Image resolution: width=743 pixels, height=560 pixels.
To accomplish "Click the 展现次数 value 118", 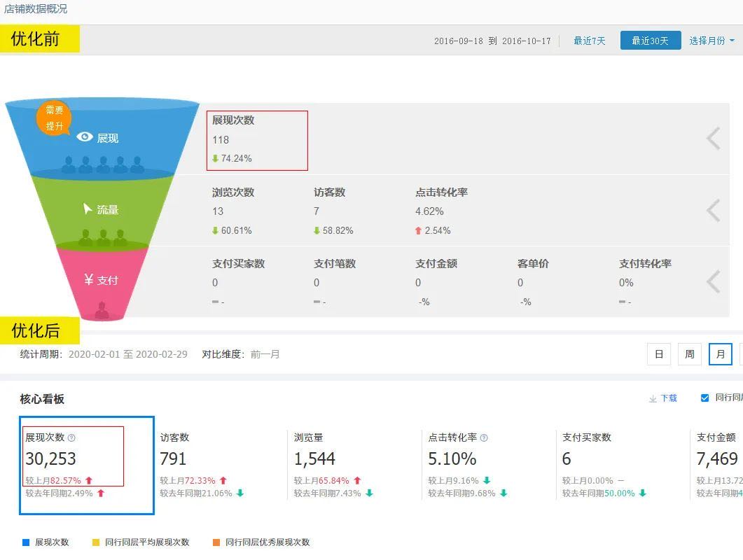I will tap(221, 140).
